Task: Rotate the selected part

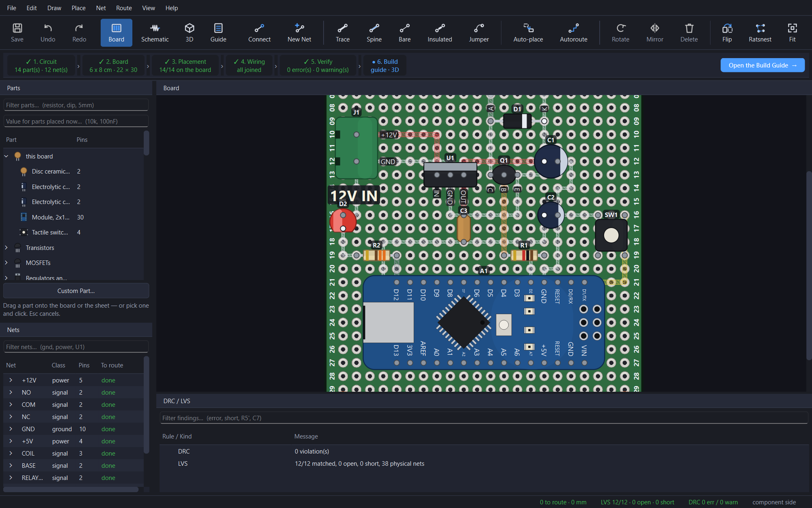Action: [621, 33]
